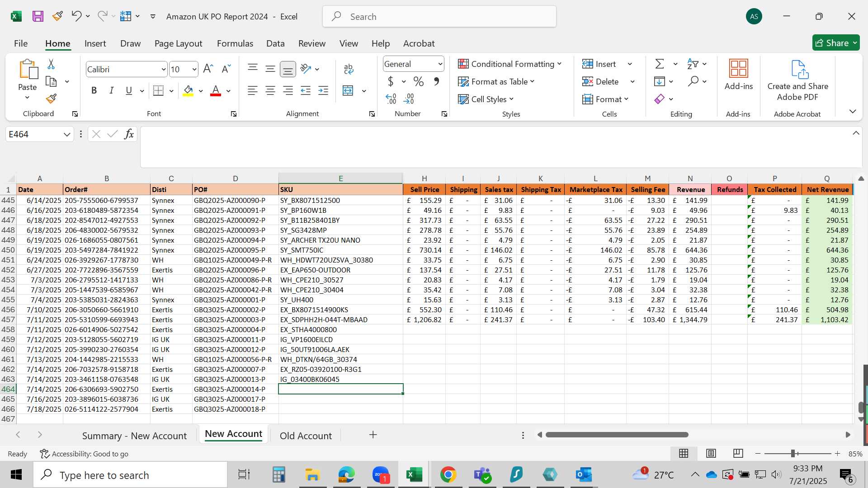The image size is (868, 488).
Task: Click the Share button
Action: pyautogui.click(x=836, y=43)
